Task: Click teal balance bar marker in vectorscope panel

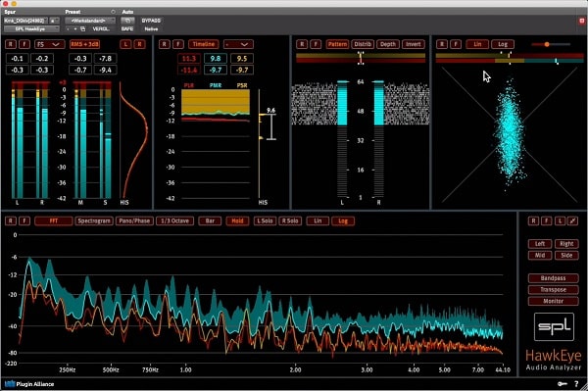Action: pyautogui.click(x=557, y=61)
